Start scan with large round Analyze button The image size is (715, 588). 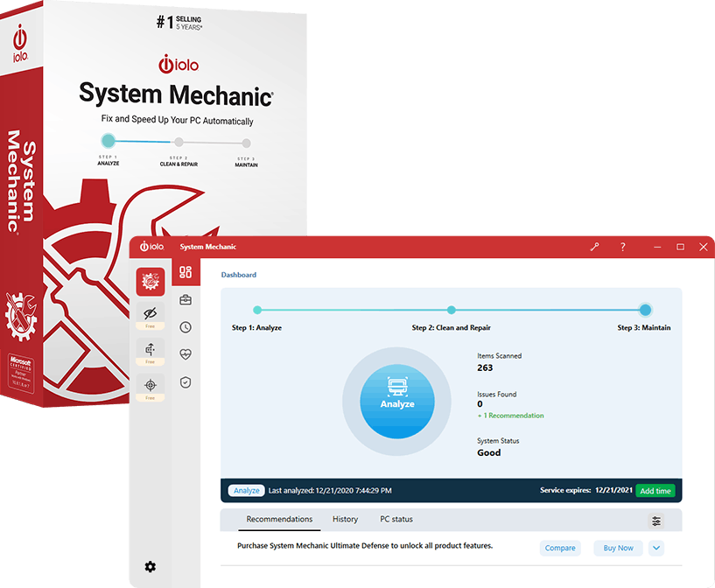(x=397, y=402)
